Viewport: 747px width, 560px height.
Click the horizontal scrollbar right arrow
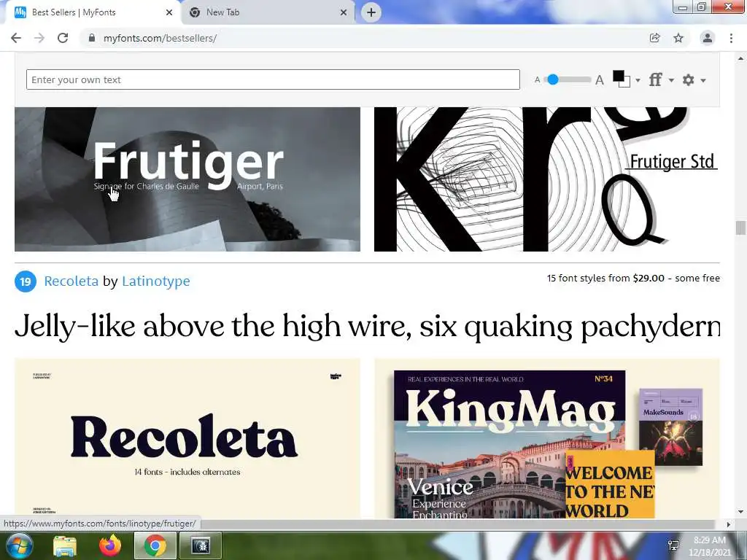pos(729,524)
